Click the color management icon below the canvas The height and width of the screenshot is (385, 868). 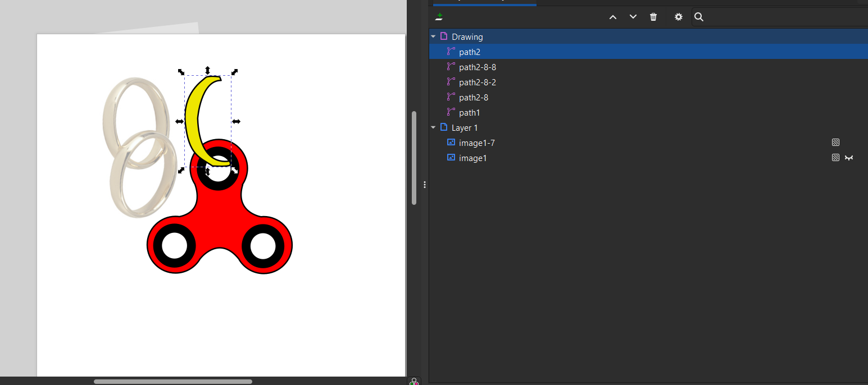pos(414,381)
